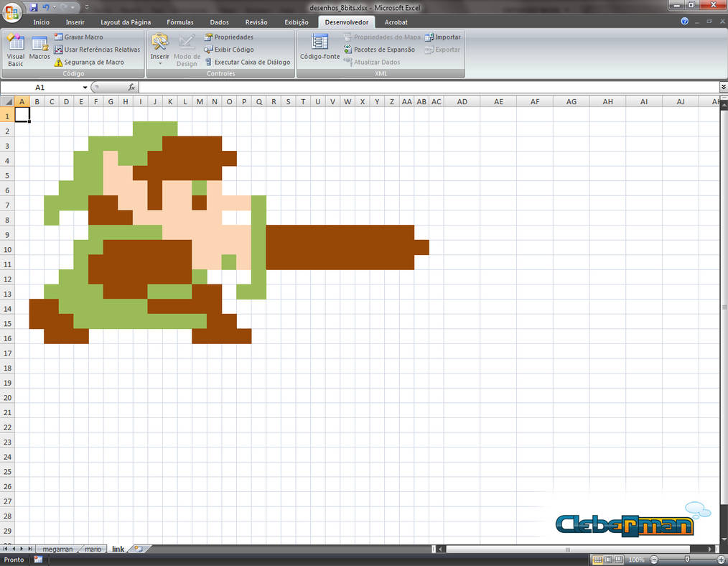The height and width of the screenshot is (566, 728).
Task: Zoom out with minus button
Action: [x=654, y=560]
